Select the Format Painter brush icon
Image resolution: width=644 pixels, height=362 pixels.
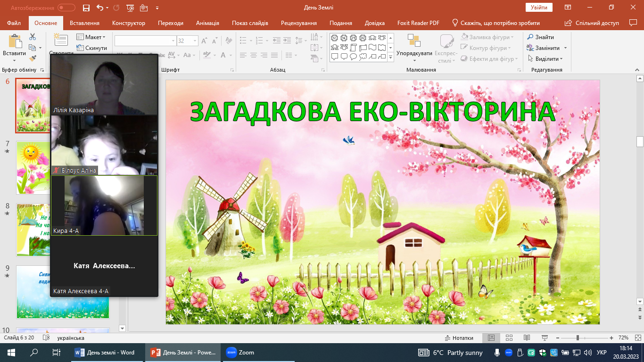pyautogui.click(x=33, y=58)
